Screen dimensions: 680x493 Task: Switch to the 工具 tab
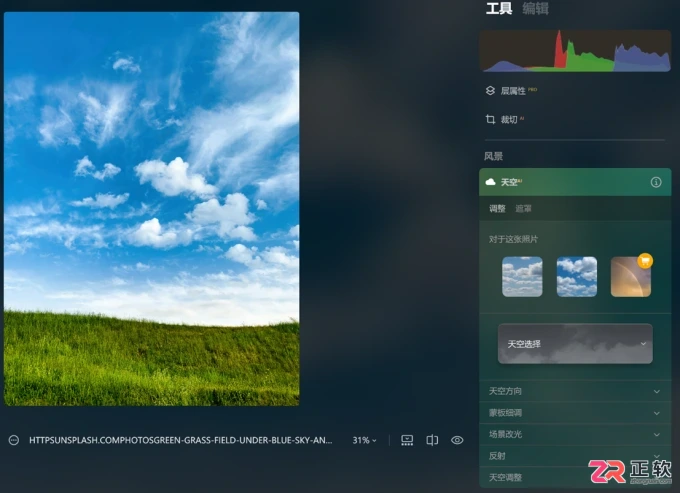499,8
